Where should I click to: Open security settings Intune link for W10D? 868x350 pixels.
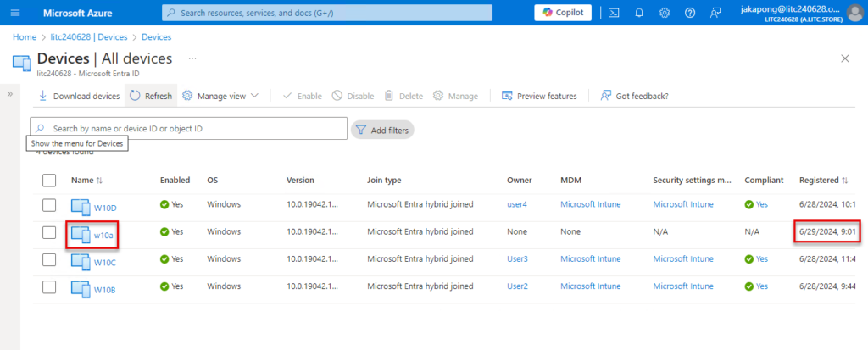click(x=683, y=204)
